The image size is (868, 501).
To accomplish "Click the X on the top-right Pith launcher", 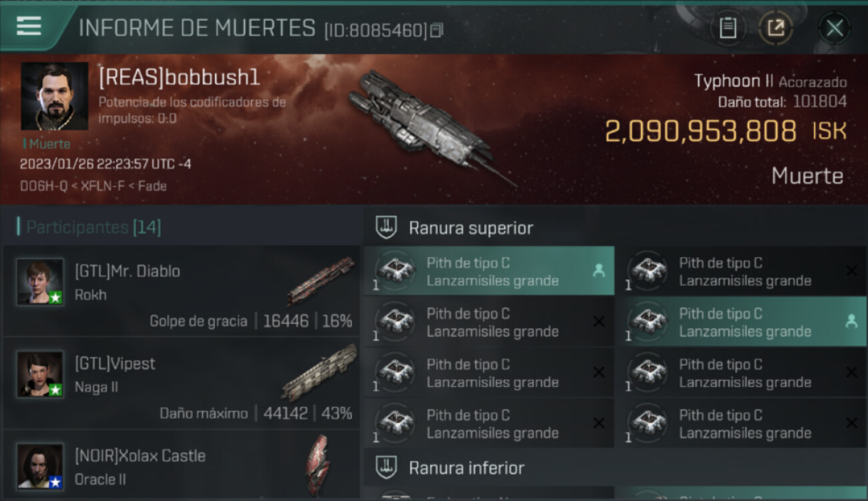I will click(851, 271).
